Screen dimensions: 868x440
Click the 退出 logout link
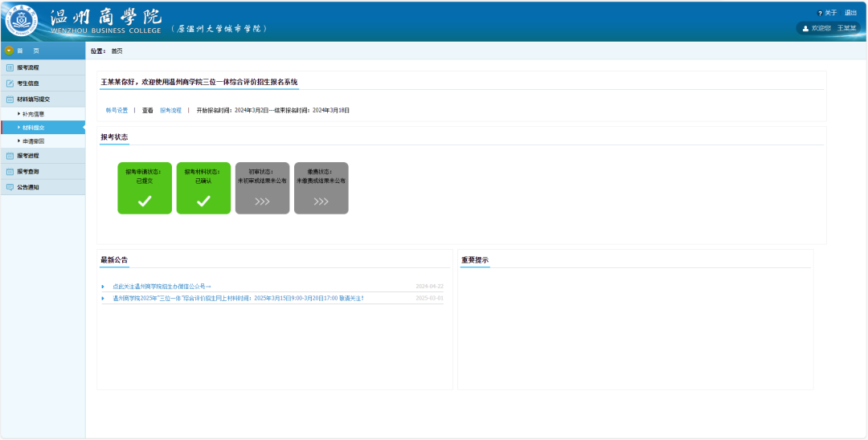coord(850,13)
